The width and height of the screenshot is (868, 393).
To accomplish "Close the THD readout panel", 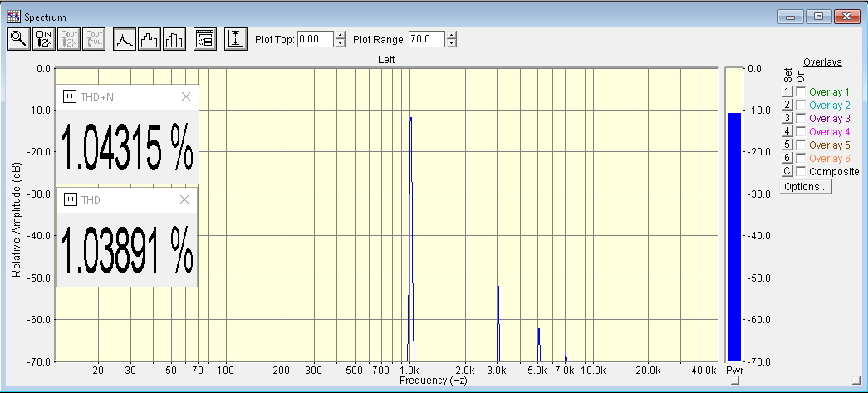I will (x=184, y=199).
